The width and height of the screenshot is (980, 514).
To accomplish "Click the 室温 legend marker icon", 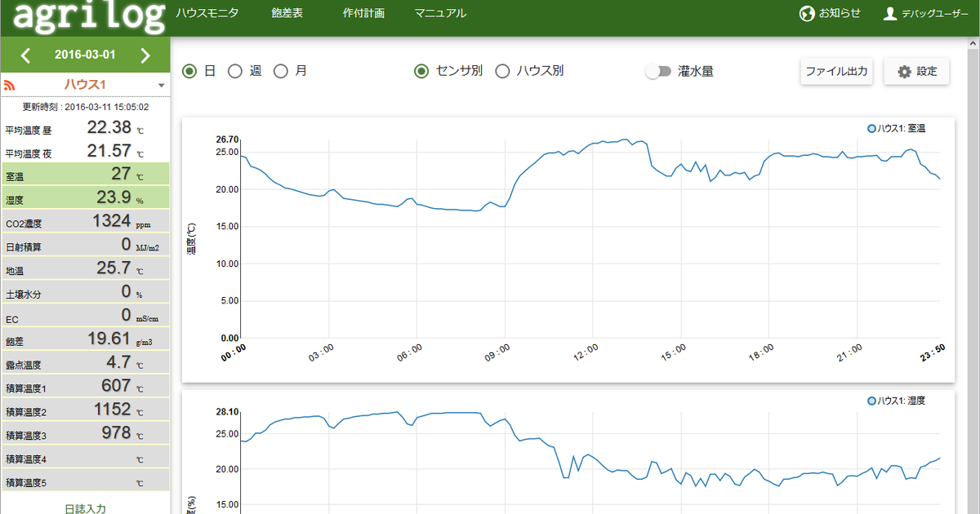I will click(872, 128).
